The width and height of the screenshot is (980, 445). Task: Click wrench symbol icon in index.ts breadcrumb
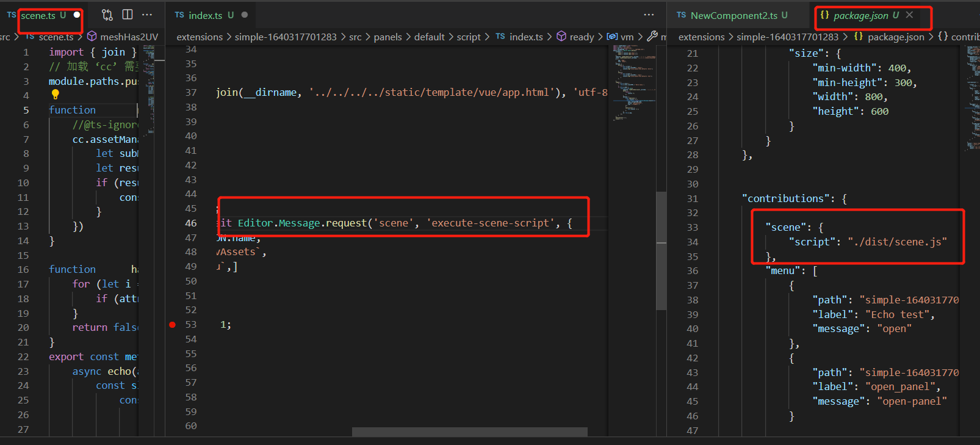652,36
